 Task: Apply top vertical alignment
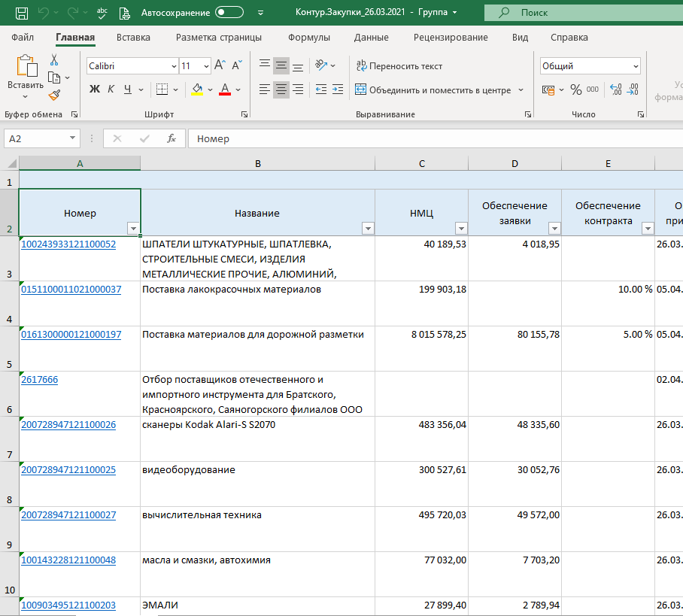pos(265,65)
